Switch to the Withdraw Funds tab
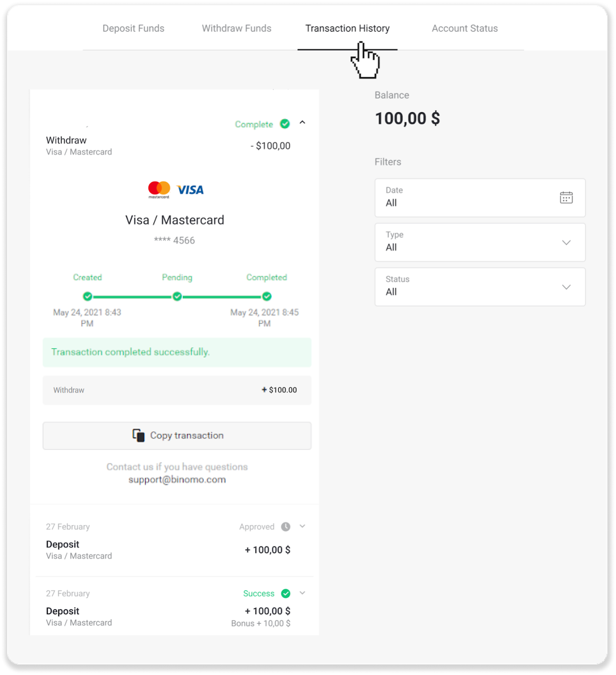Image resolution: width=616 pixels, height=675 pixels. [x=237, y=29]
